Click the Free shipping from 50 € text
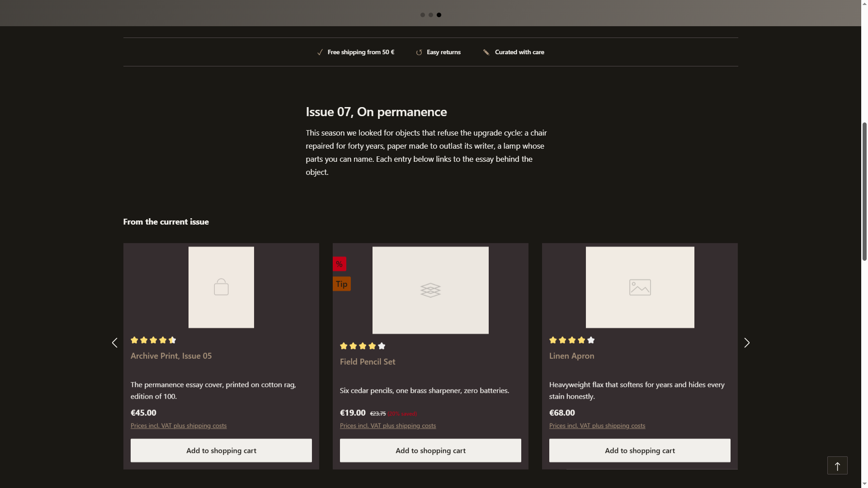The height and width of the screenshot is (488, 868). coord(361,52)
